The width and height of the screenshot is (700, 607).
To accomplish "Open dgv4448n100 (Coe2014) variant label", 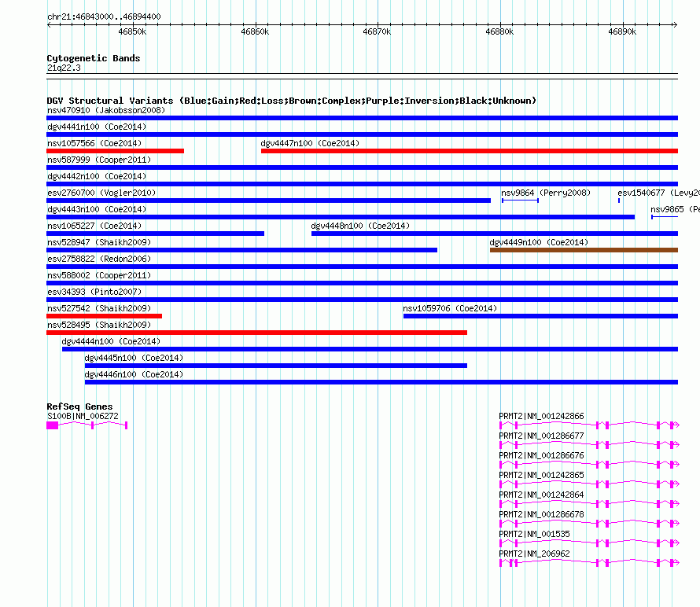I will pyautogui.click(x=360, y=226).
